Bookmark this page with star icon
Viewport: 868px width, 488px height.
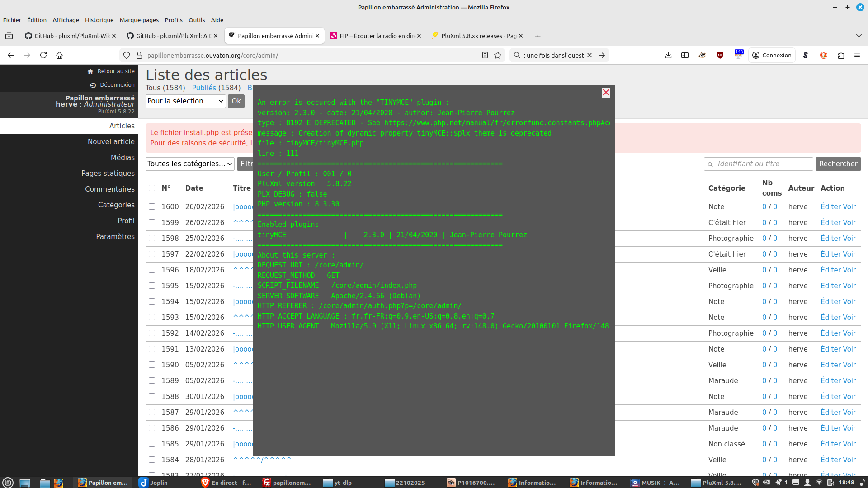point(498,55)
